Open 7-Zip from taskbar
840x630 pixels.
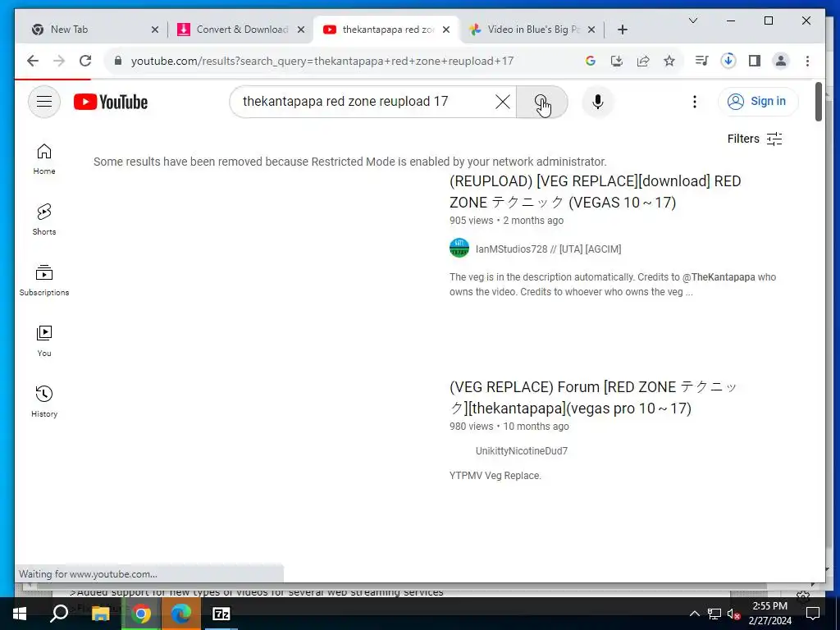tap(221, 614)
